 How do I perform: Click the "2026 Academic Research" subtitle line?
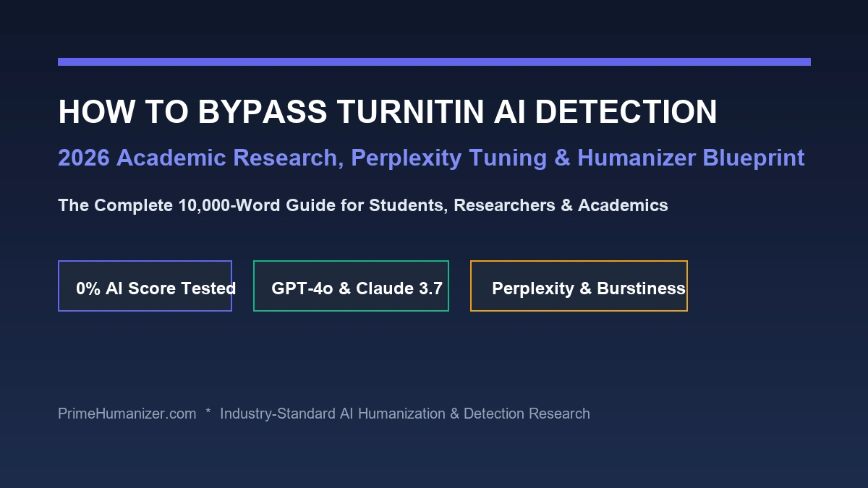pyautogui.click(x=431, y=158)
